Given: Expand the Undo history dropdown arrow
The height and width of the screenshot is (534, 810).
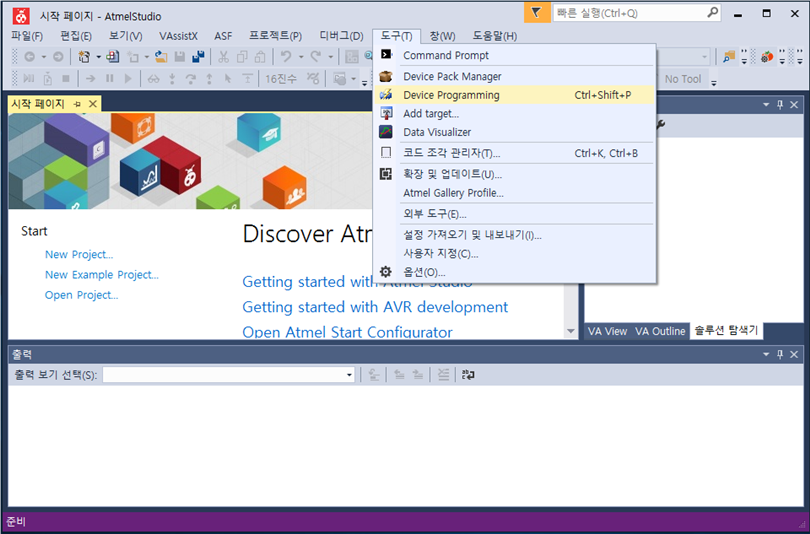Looking at the screenshot, I should coord(301,57).
